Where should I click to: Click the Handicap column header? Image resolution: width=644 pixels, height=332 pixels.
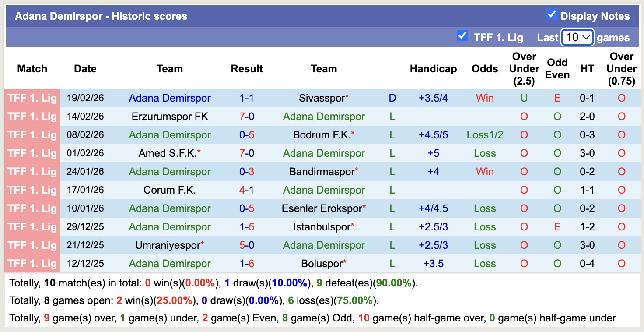[x=433, y=69]
